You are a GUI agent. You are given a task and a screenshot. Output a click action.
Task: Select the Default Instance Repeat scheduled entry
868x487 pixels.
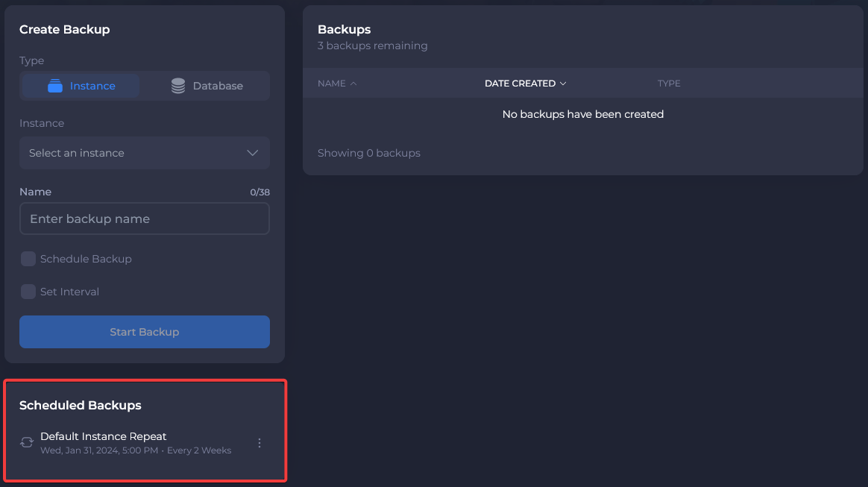click(103, 436)
